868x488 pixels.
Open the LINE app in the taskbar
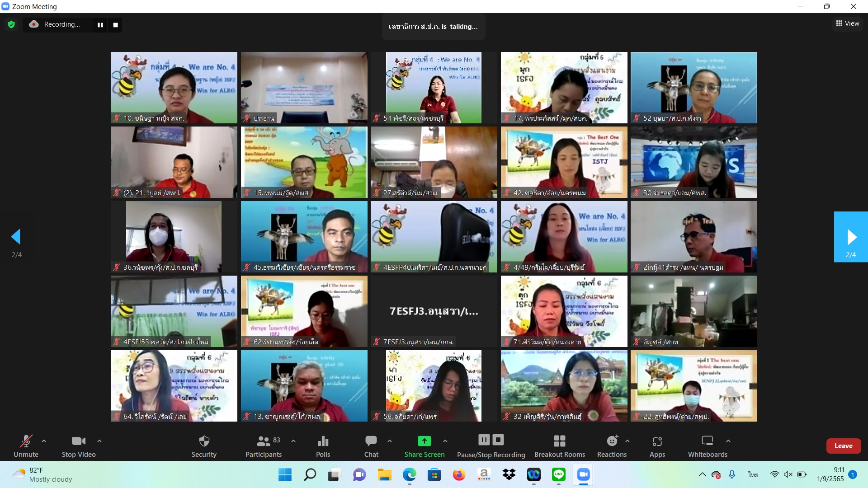tap(559, 474)
